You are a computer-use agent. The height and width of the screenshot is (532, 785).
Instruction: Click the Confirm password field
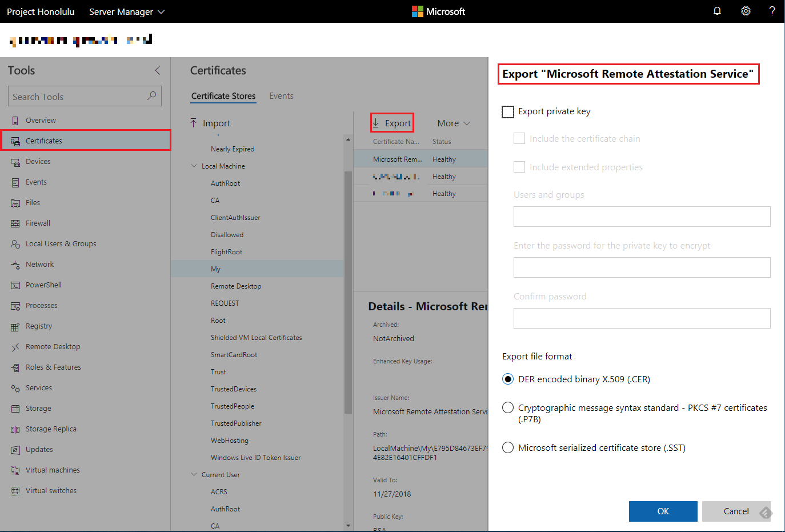(642, 318)
